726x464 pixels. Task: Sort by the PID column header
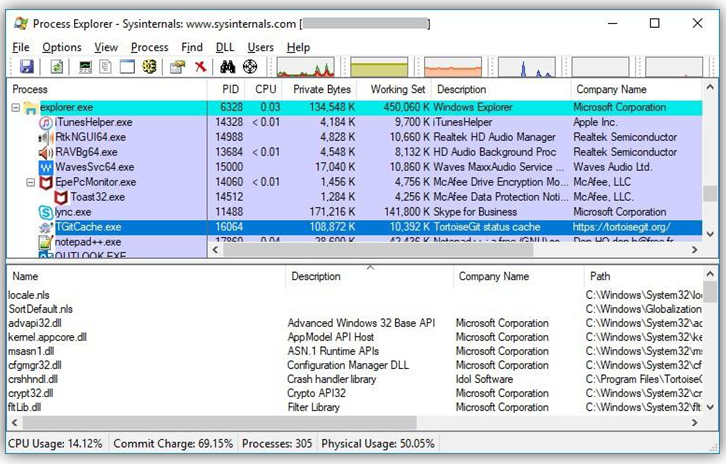pos(226,89)
